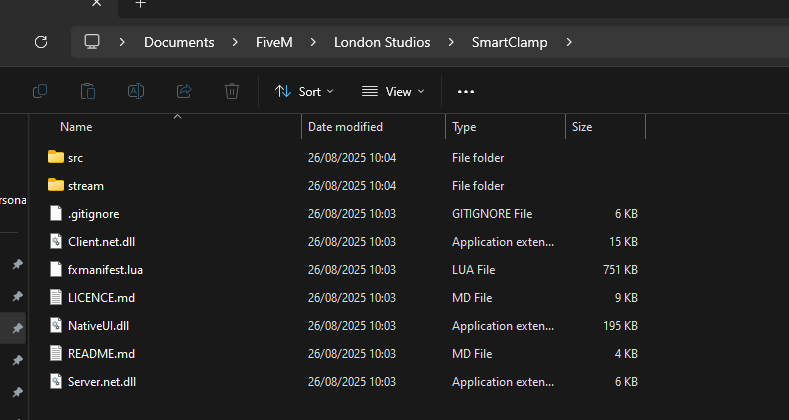Click the Share toolbar icon
The height and width of the screenshot is (420, 789).
coord(183,91)
